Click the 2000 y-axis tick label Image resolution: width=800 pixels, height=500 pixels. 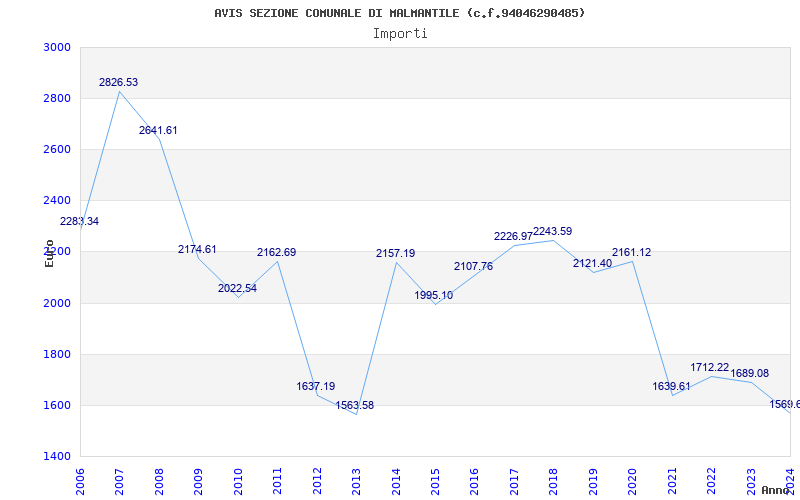click(57, 303)
